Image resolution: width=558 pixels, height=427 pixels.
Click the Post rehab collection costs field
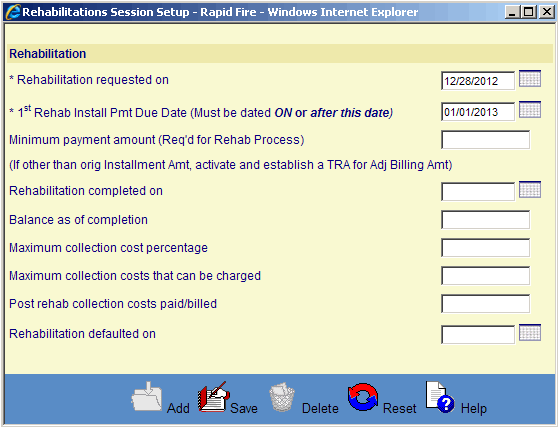pyautogui.click(x=486, y=304)
